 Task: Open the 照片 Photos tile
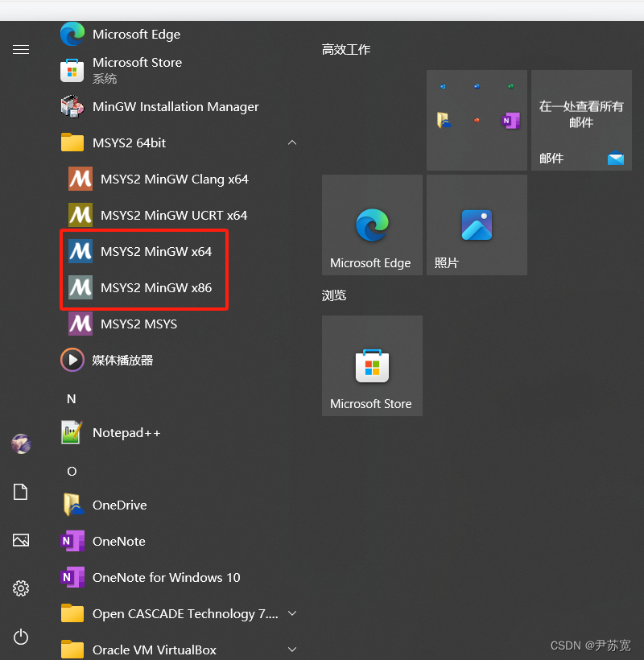[477, 225]
